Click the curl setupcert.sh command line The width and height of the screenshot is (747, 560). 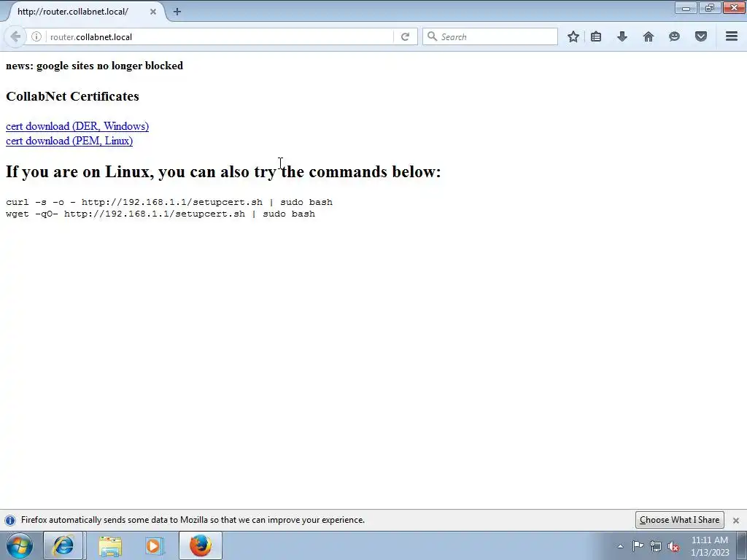[169, 203]
